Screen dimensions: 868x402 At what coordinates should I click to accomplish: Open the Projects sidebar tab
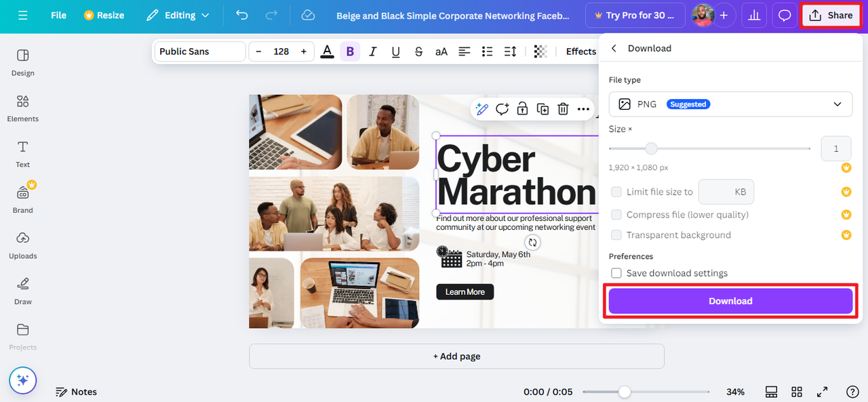(x=23, y=337)
